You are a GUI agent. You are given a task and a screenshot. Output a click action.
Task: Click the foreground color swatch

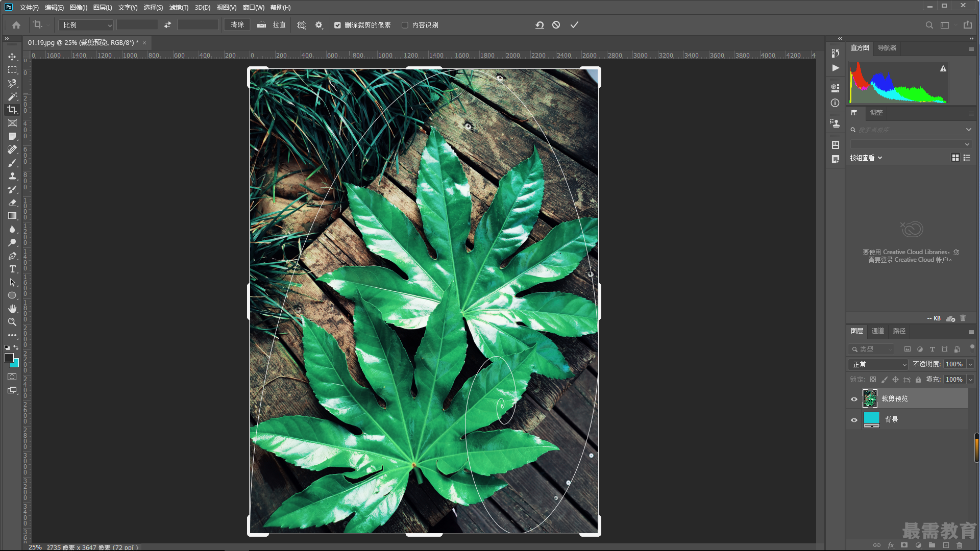click(x=9, y=358)
